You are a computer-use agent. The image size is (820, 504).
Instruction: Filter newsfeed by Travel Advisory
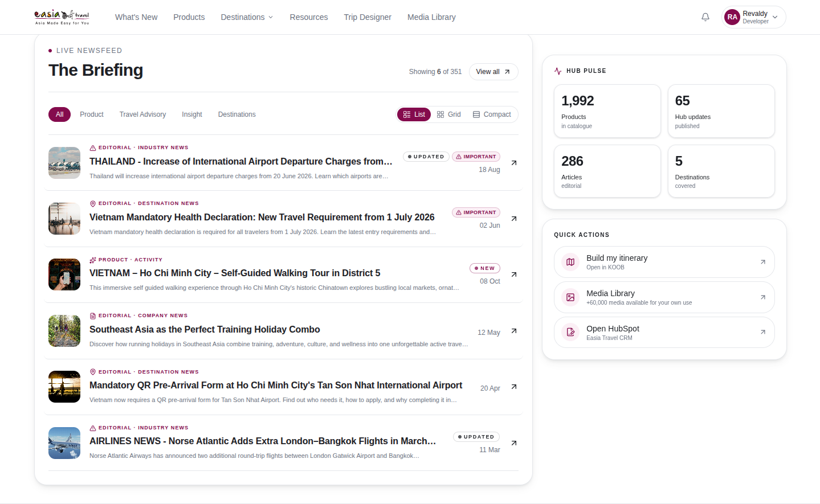pyautogui.click(x=142, y=114)
